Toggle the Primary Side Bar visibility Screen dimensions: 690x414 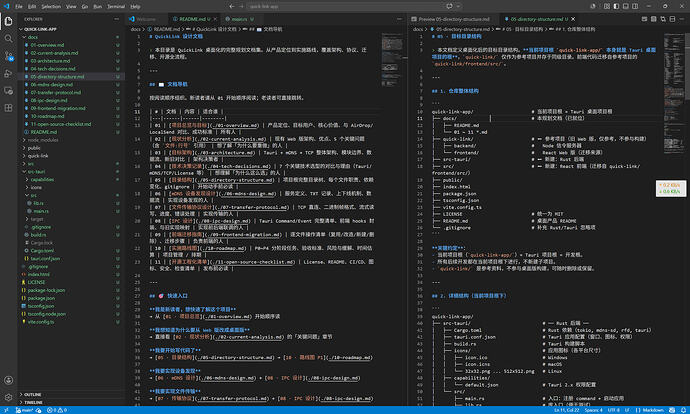pyautogui.click(x=616, y=6)
